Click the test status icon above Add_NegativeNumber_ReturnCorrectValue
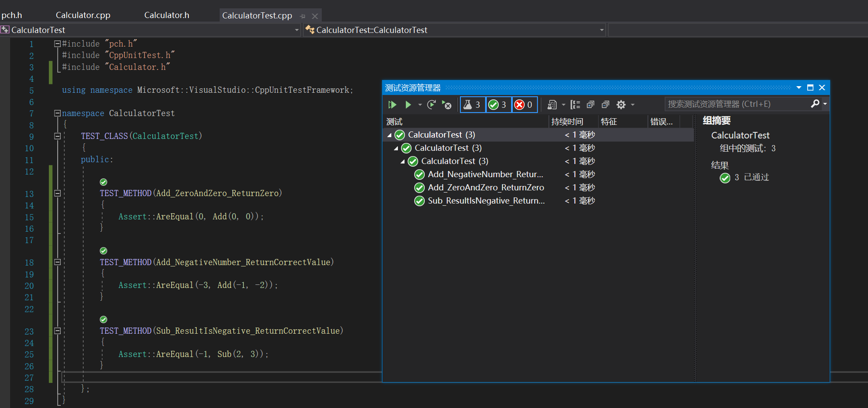Image resolution: width=868 pixels, height=408 pixels. (x=103, y=251)
